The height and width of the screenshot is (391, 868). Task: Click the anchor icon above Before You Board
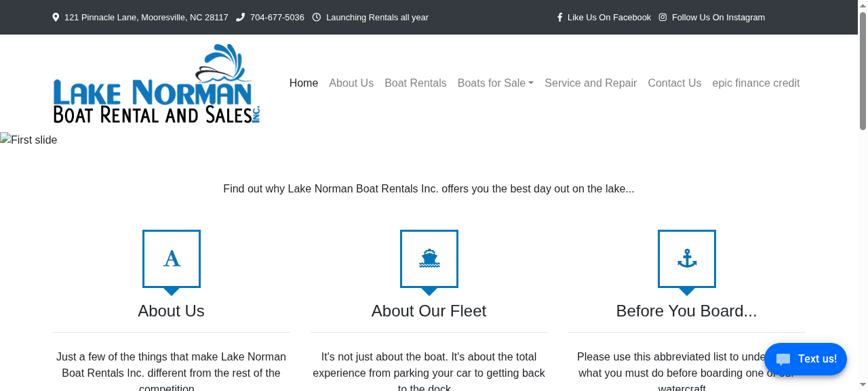[687, 259]
